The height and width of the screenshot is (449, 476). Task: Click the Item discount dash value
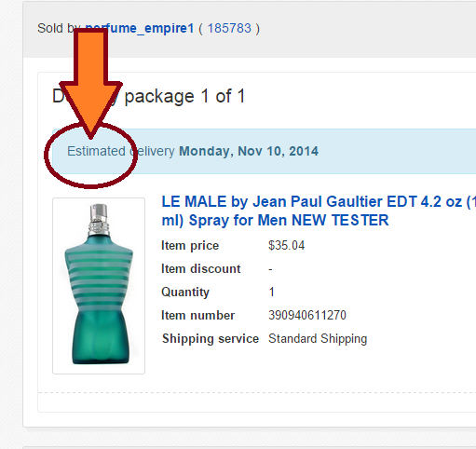tap(270, 269)
